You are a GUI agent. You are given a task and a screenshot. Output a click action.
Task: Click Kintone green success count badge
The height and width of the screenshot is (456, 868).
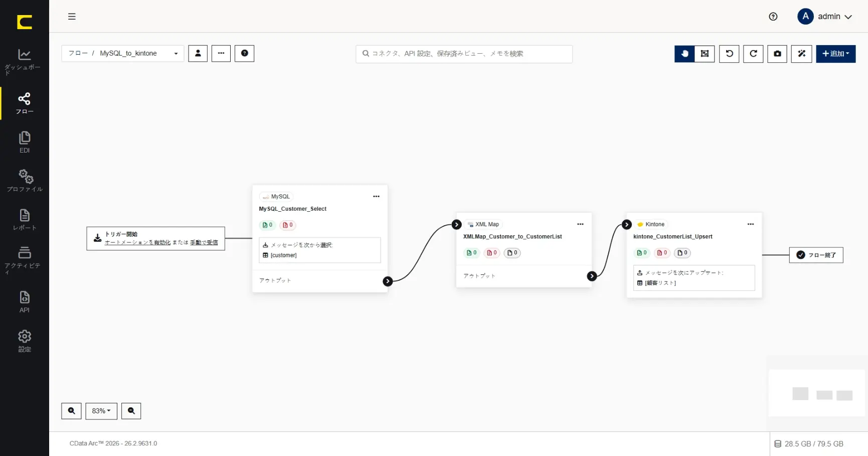[x=642, y=253]
